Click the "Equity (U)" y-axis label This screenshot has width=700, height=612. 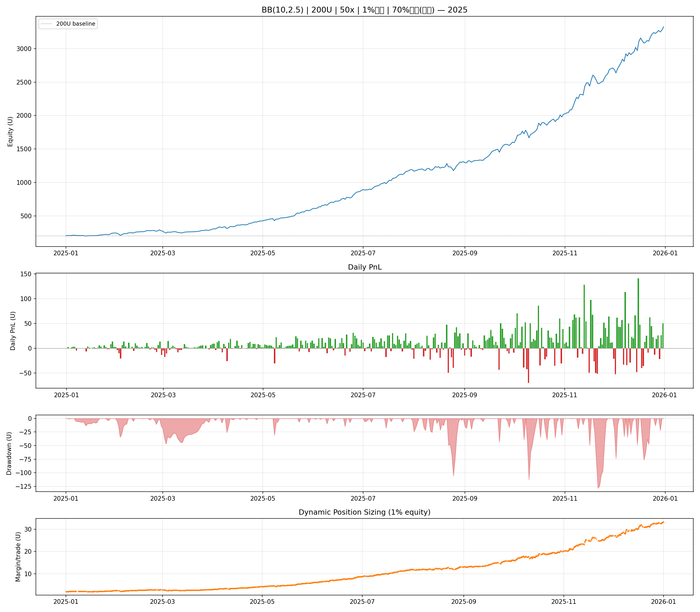coord(10,131)
